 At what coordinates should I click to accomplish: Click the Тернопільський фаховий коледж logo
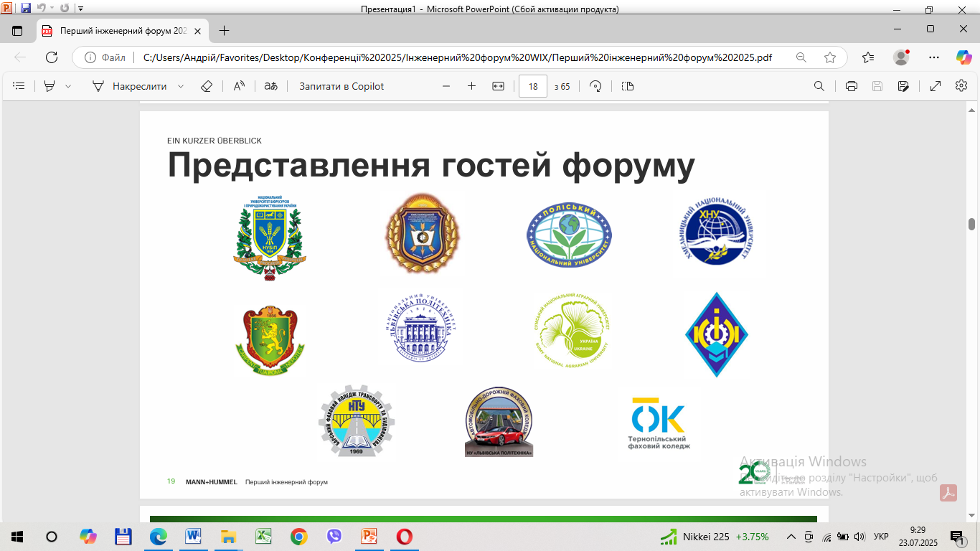659,423
